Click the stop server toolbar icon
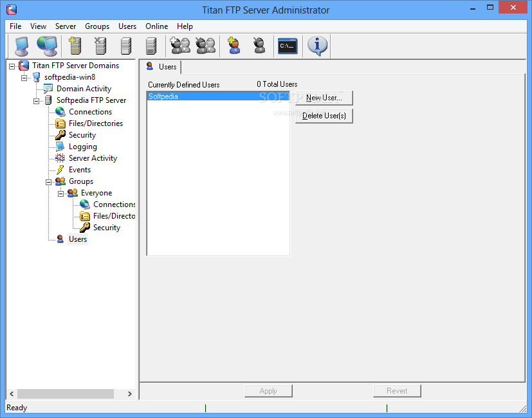This screenshot has height=418, width=532. [x=151, y=46]
